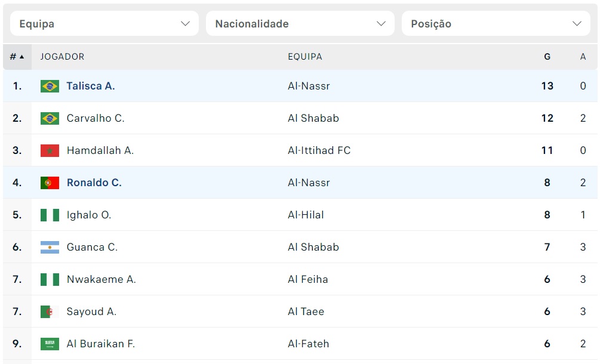Viewport: 600px width, 364px height.
Task: Select the Nwakaeme A. row
Action: [x=300, y=279]
